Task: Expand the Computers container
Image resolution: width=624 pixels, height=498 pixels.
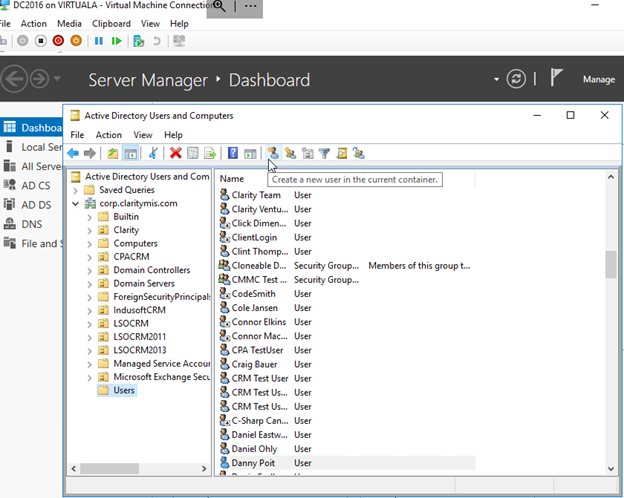Action: pos(90,244)
